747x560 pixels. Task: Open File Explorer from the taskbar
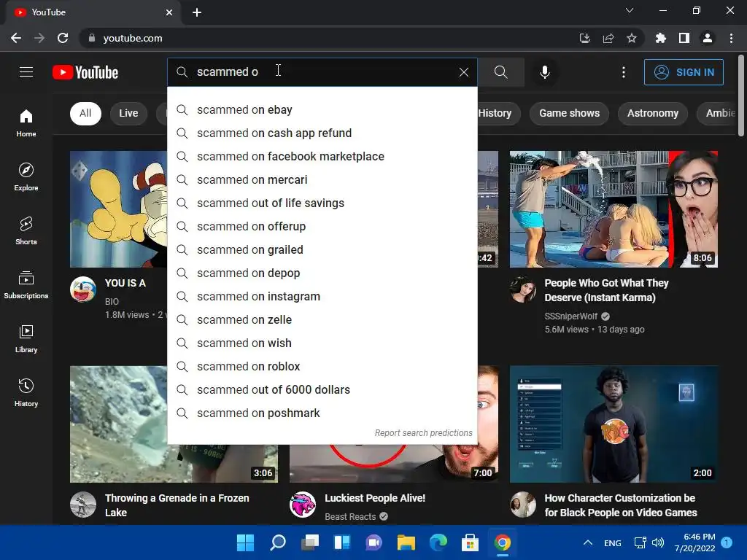click(x=406, y=542)
